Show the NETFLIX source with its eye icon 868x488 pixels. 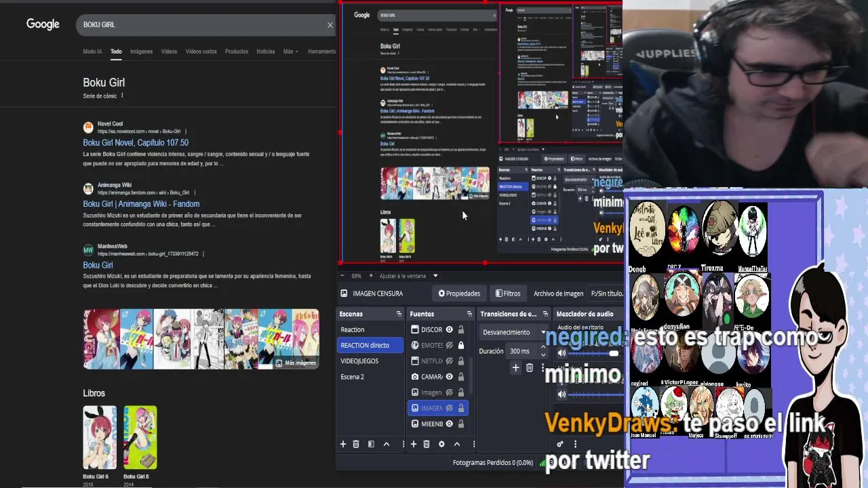pos(449,361)
